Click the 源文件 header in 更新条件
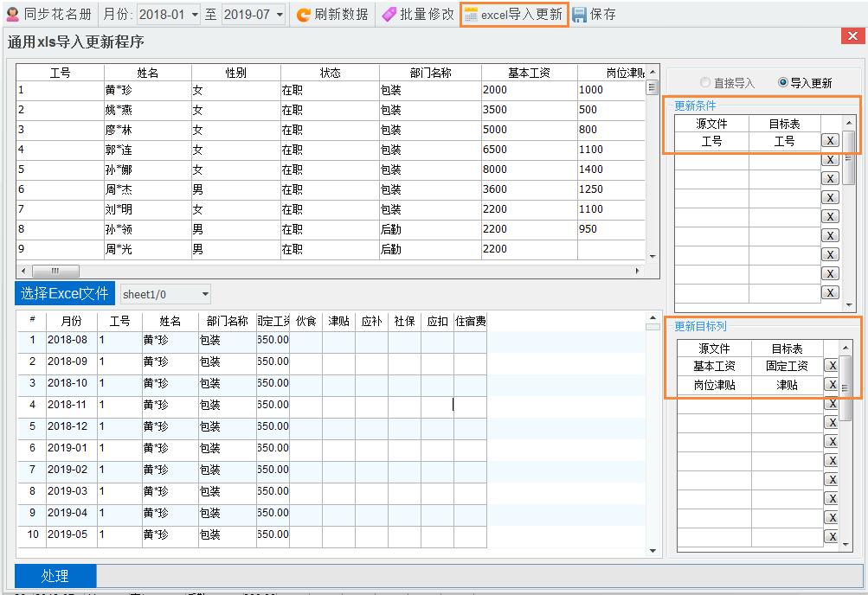Screen dimensions: 868x595 (x=711, y=124)
